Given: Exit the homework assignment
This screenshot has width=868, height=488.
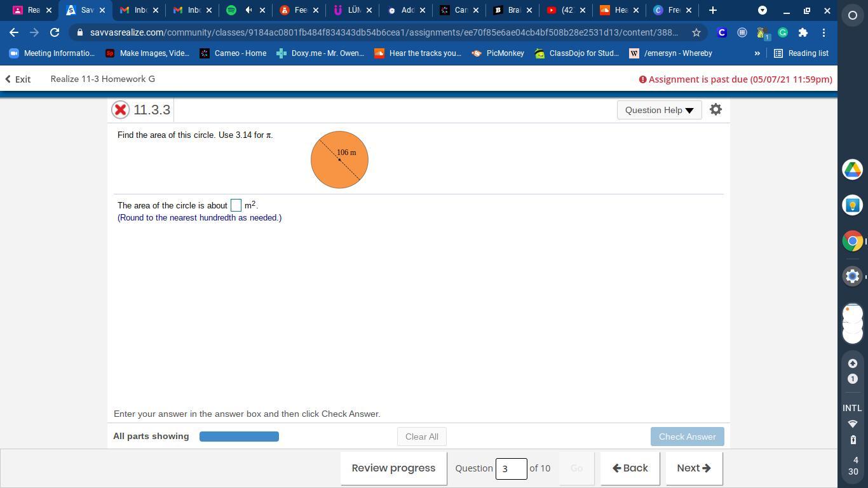Looking at the screenshot, I should tap(18, 79).
